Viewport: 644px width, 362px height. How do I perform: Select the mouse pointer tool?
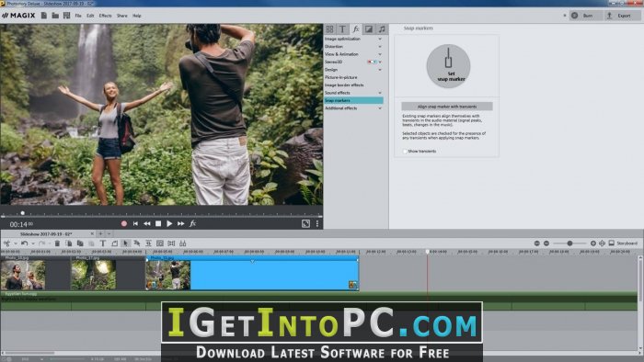[126, 243]
